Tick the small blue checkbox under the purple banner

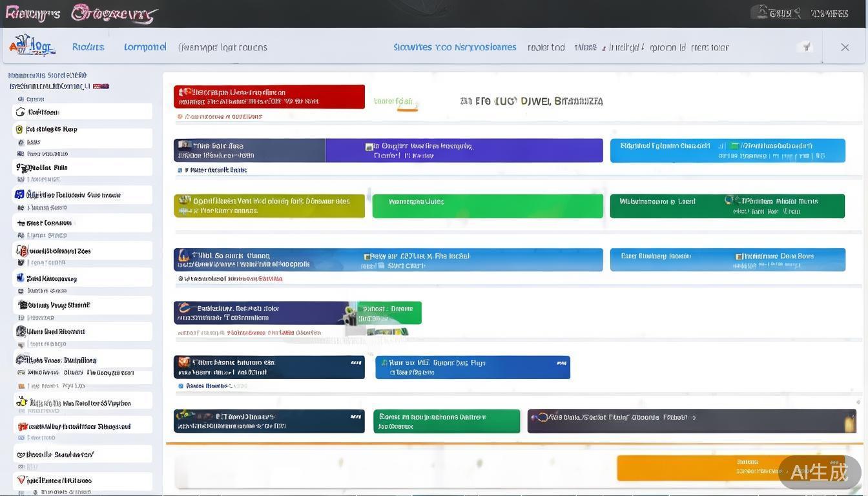point(180,170)
